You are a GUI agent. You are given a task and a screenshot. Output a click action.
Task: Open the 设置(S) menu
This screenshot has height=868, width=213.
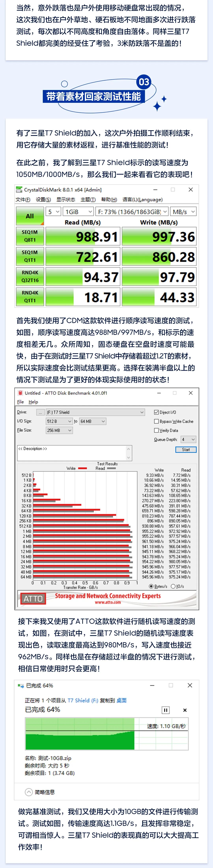tap(43, 200)
